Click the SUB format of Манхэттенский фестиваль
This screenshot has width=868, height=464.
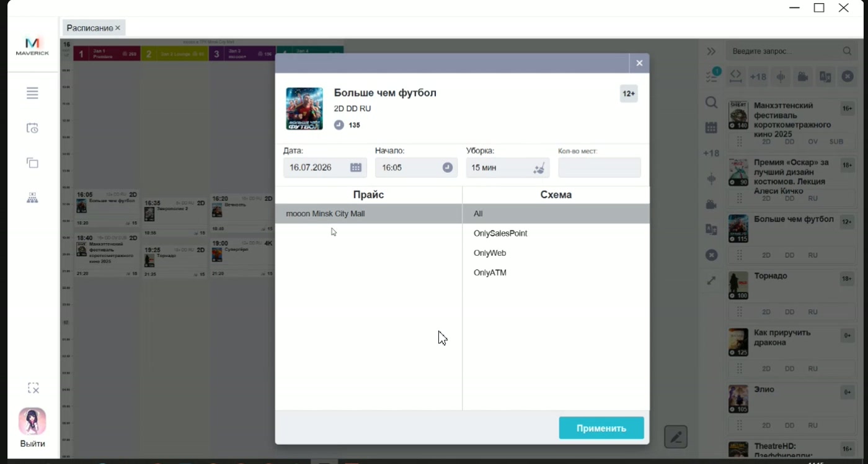click(x=836, y=142)
